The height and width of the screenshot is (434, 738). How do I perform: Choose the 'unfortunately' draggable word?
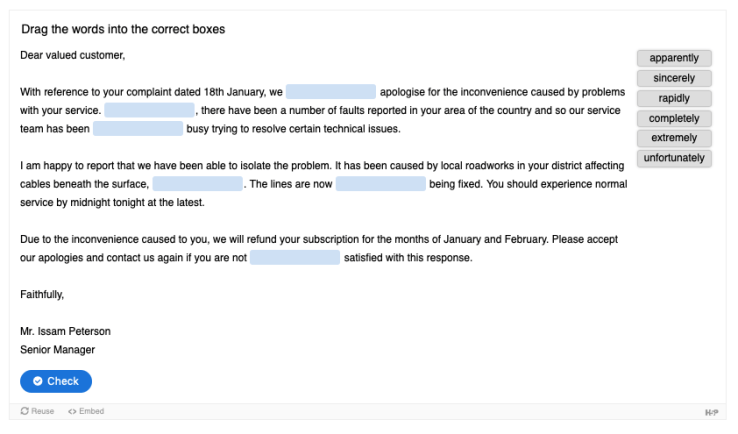coord(674,158)
